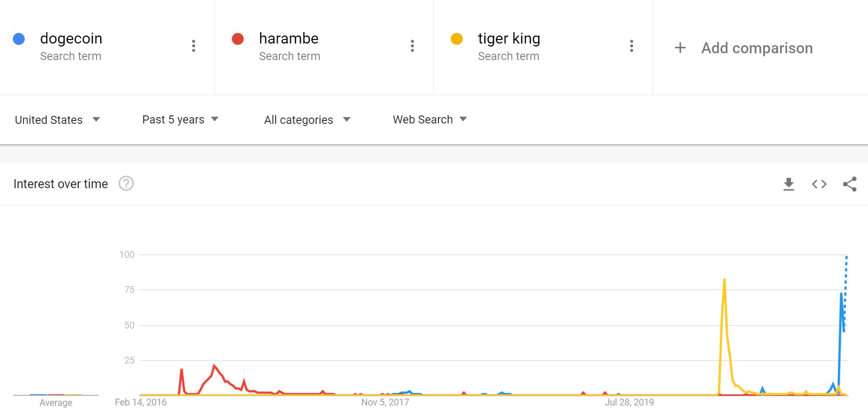This screenshot has height=416, width=868.
Task: Open tiger king term options menu
Action: tap(631, 46)
